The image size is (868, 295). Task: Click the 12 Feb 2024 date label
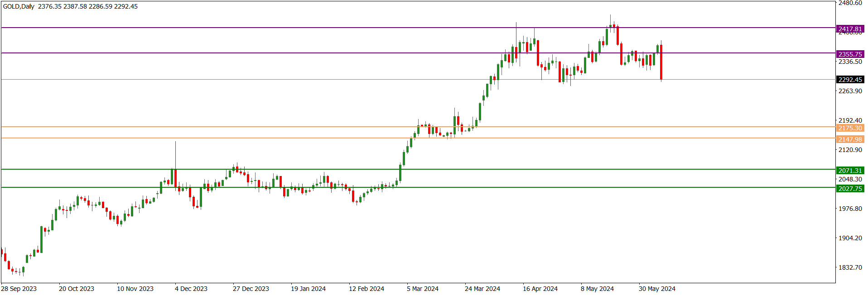[x=366, y=289]
